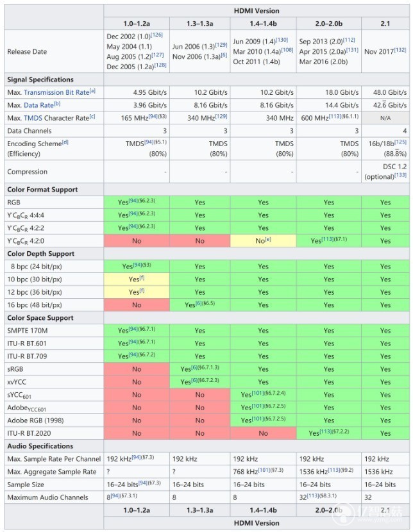
Task: Open reference [101] next to 768 kHz
Action: (264, 470)
